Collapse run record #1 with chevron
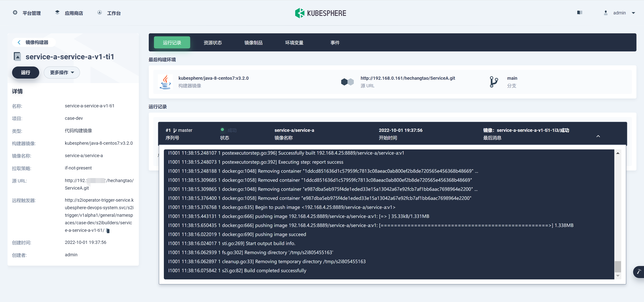644x302 pixels. pos(598,136)
